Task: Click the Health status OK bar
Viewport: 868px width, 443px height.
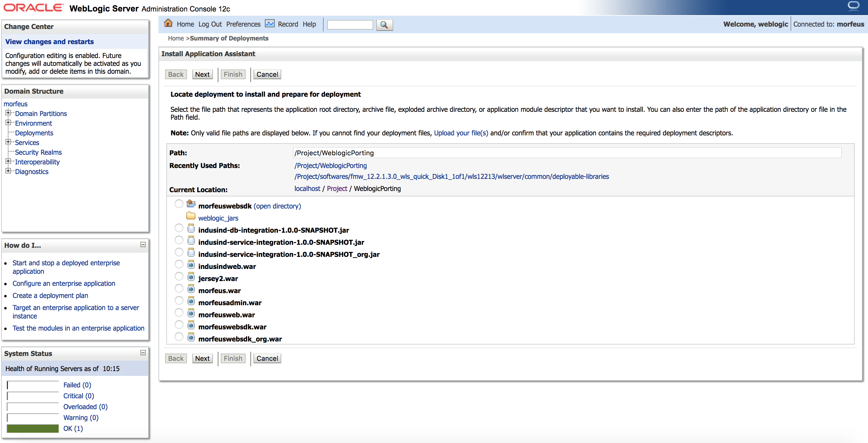Action: 32,428
